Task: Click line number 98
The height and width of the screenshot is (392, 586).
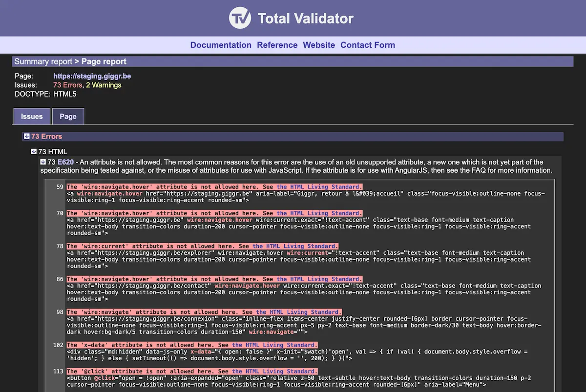Action: point(60,312)
